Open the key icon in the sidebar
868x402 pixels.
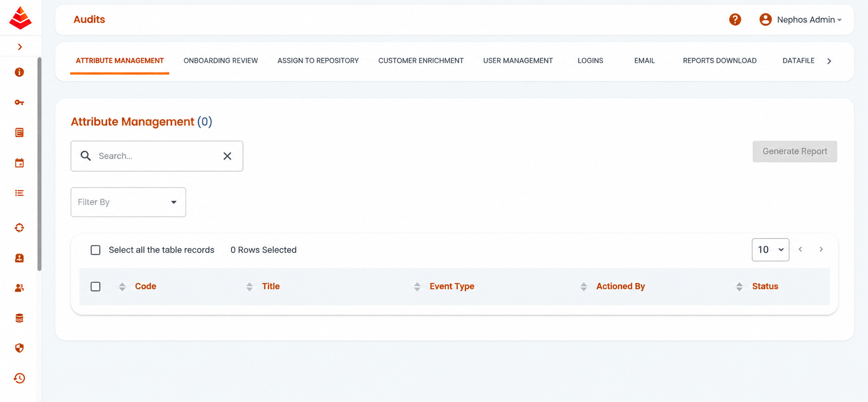coord(19,102)
